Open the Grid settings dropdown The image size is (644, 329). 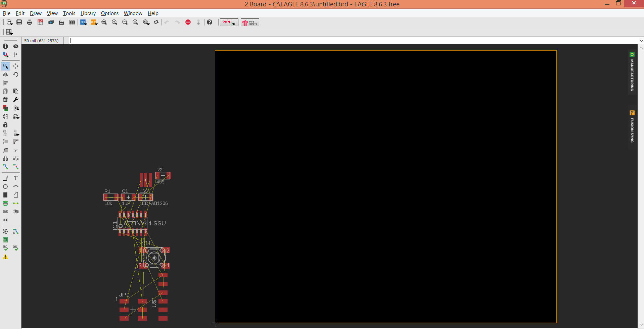9,32
